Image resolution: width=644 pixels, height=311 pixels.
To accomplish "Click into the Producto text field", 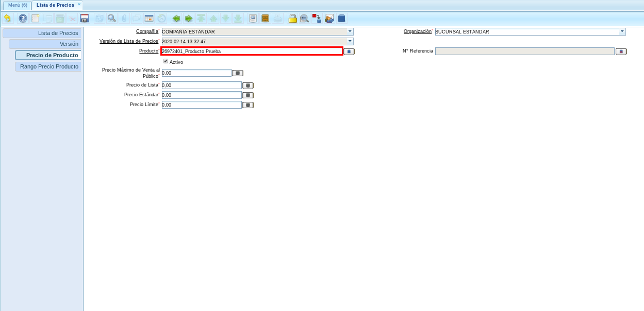I will 252,51.
